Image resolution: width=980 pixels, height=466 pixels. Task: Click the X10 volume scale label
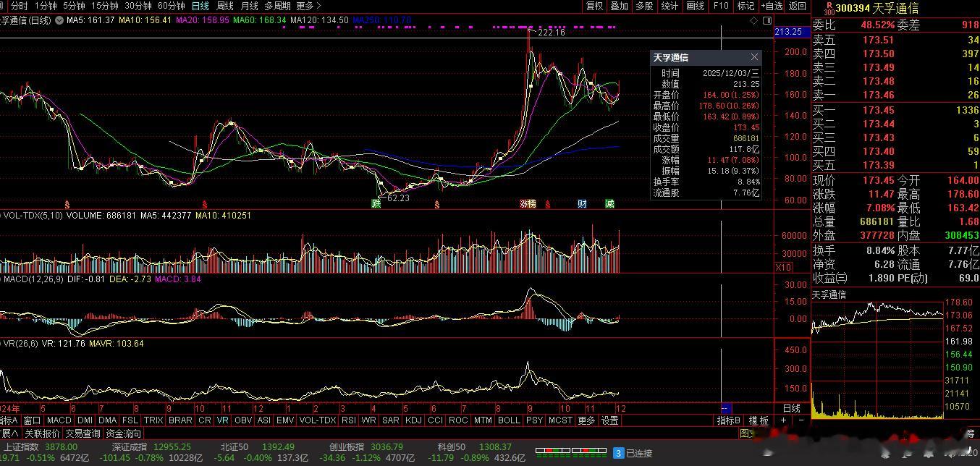[784, 268]
